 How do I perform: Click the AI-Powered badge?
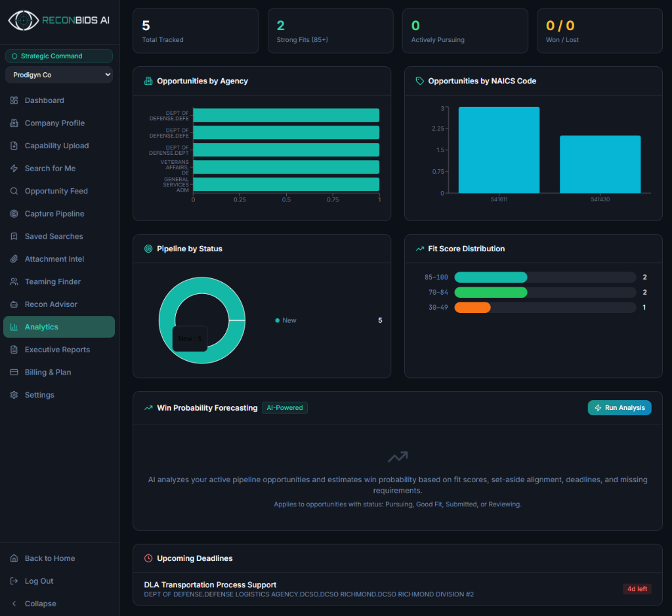(285, 408)
